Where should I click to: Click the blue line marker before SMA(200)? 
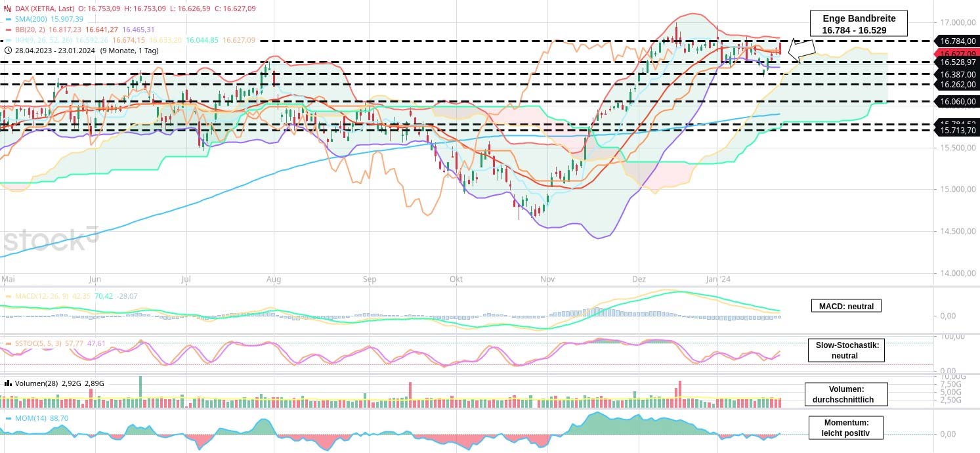(x=8, y=19)
